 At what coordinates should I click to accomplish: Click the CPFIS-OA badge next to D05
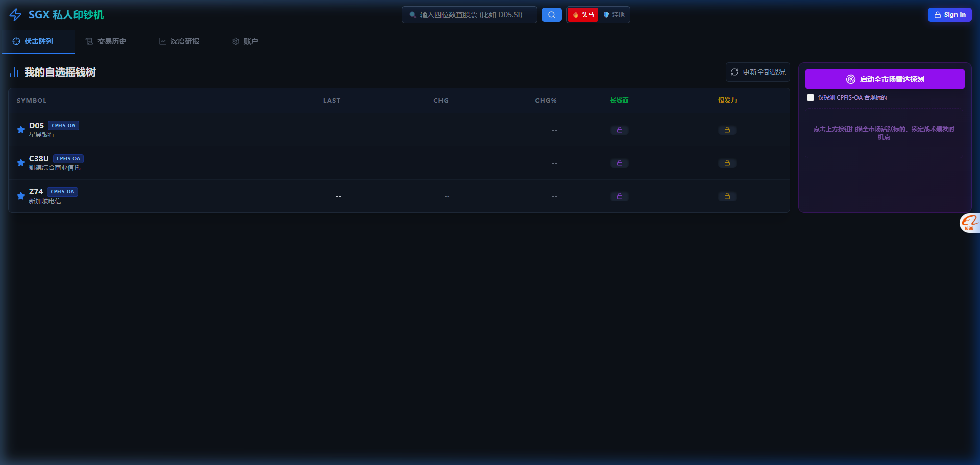coord(63,126)
